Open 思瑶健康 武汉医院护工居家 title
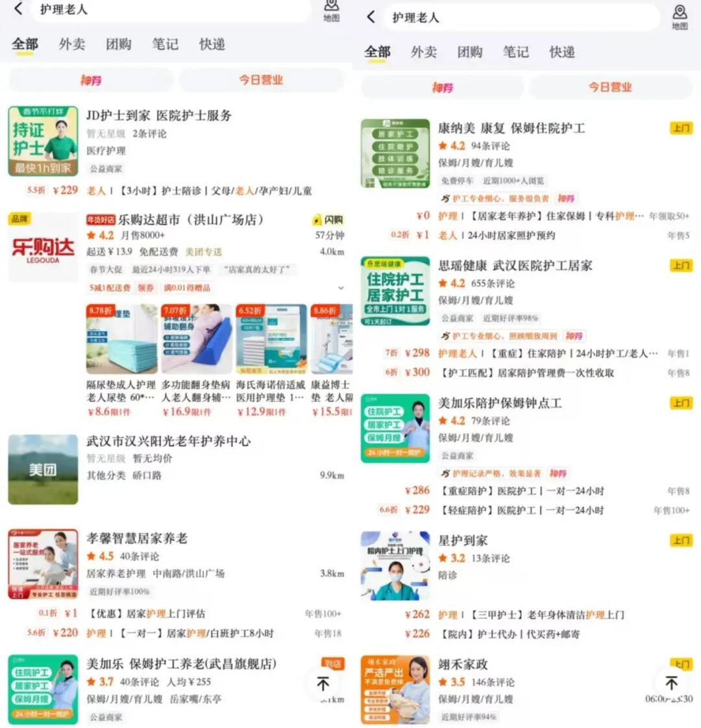This screenshot has width=701, height=728. 515,266
